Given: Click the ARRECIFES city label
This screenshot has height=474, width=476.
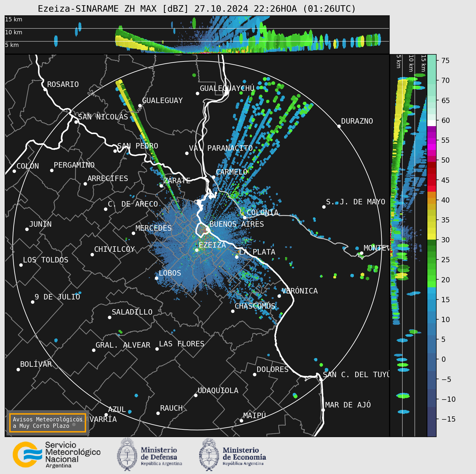Looking at the screenshot, I should click(108, 179).
